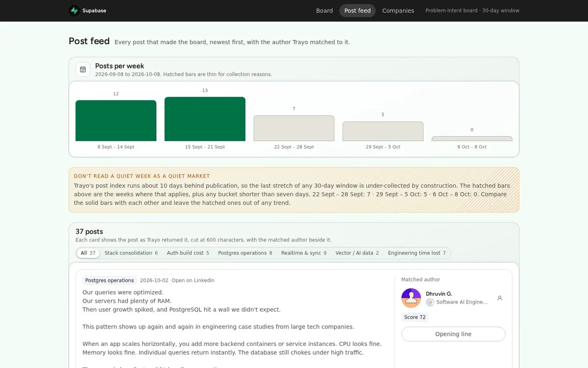Filter posts by All 37
This screenshot has height=368, width=588.
click(x=88, y=253)
